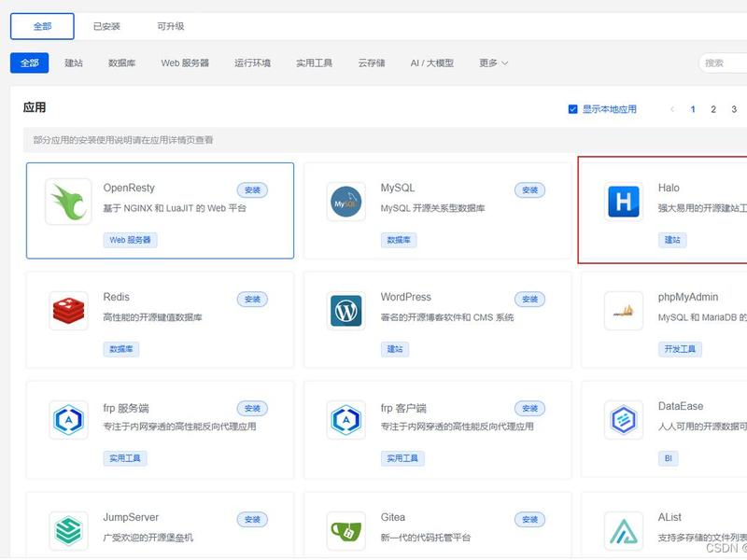Click 安装 button for frp 服务端
The height and width of the screenshot is (560, 747).
pyautogui.click(x=252, y=408)
